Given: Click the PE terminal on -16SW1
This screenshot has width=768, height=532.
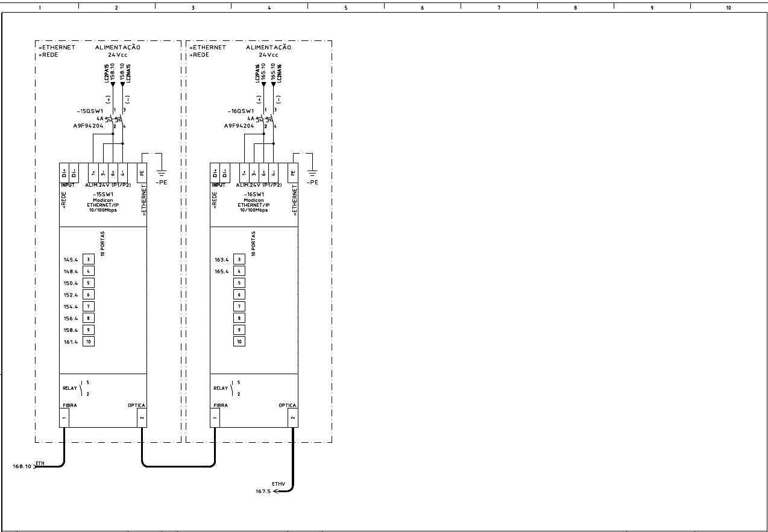Looking at the screenshot, I should 292,172.
